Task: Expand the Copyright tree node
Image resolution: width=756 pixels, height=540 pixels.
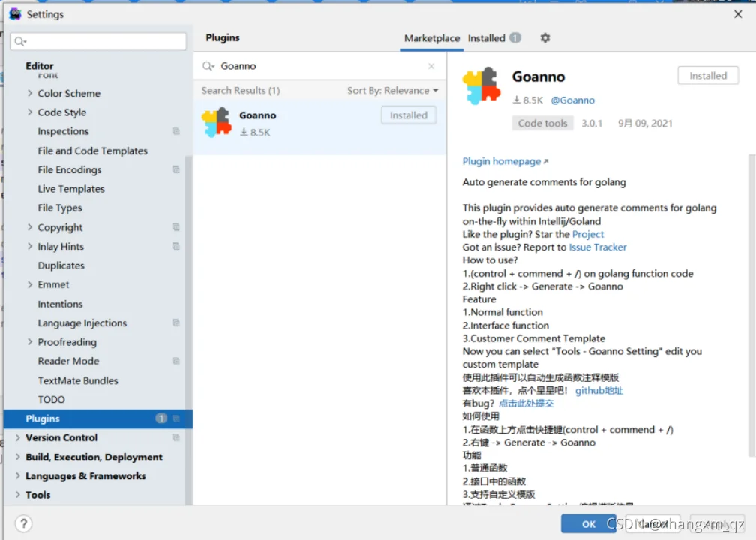Action: [30, 227]
